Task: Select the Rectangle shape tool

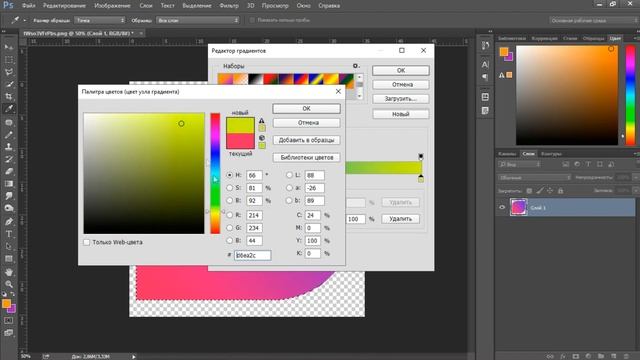Action: (9, 259)
